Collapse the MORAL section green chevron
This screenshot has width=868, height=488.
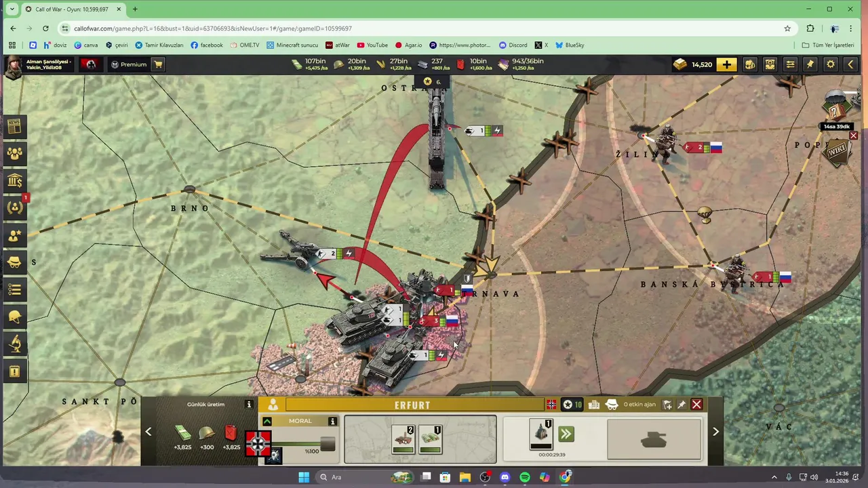267,422
